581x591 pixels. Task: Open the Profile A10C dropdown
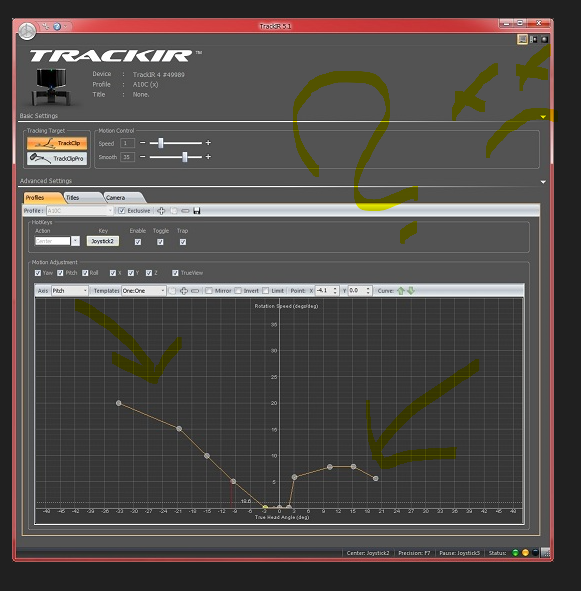click(110, 211)
